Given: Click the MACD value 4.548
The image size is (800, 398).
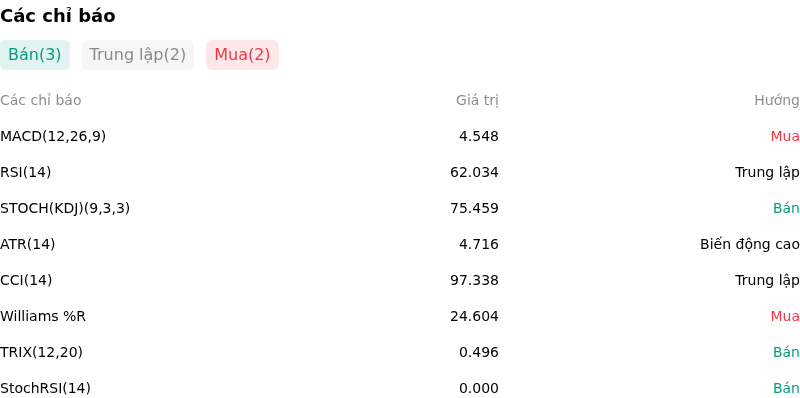Looking at the screenshot, I should click(479, 136).
